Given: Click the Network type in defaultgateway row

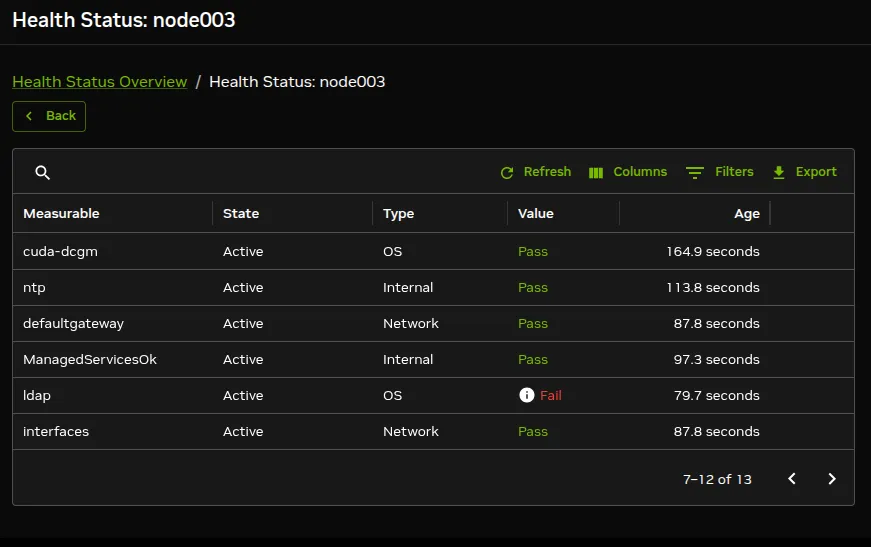Looking at the screenshot, I should 411,324.
